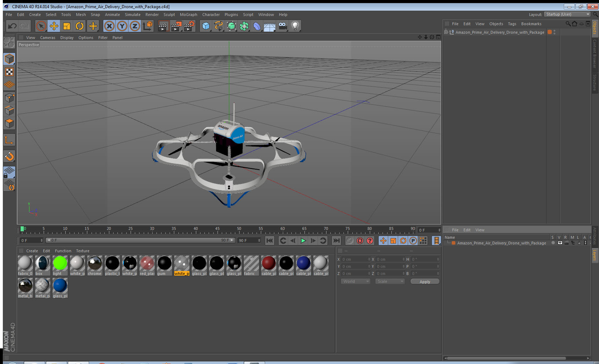The width and height of the screenshot is (599, 364).
Task: Open the Structure side tab
Action: coord(595,82)
